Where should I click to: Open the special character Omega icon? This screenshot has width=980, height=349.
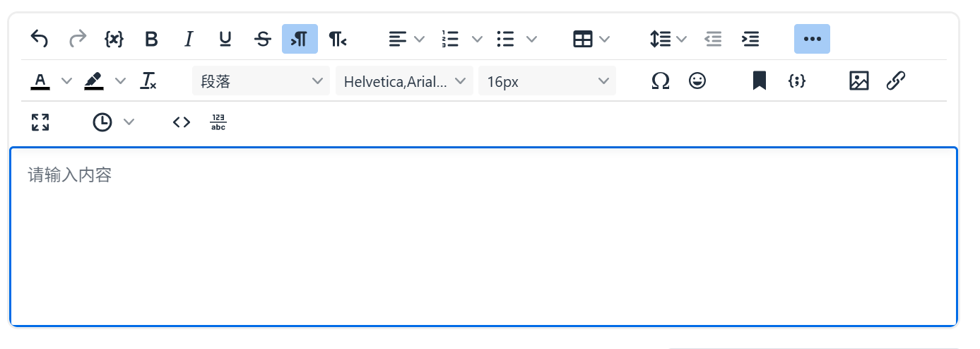(x=660, y=81)
